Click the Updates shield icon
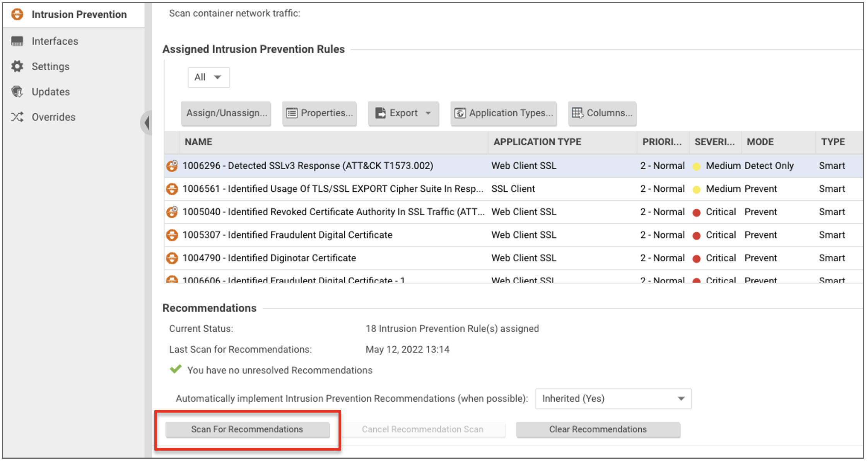The width and height of the screenshot is (868, 463). (x=17, y=92)
